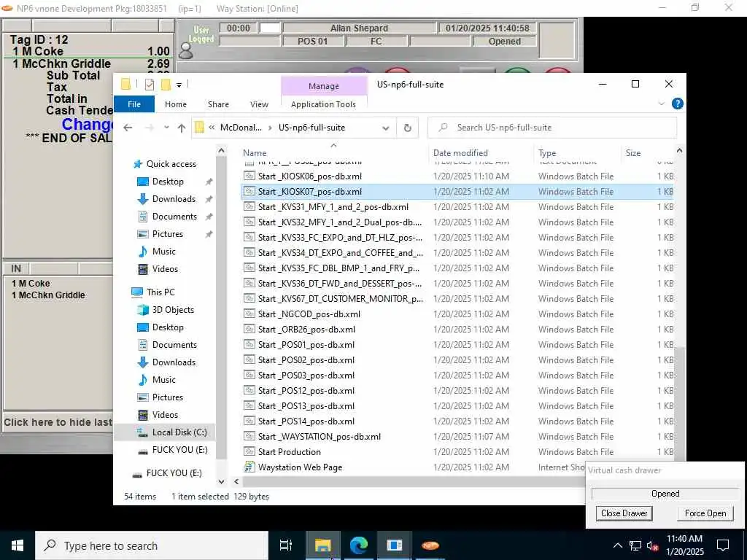The image size is (747, 560).
Task: Select the Application Tools tab
Action: pyautogui.click(x=323, y=104)
